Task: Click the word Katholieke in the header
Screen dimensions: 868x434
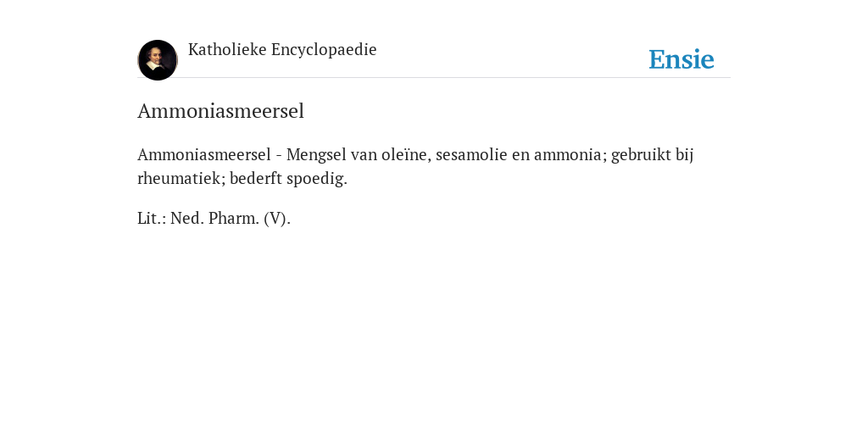Action: 227,50
